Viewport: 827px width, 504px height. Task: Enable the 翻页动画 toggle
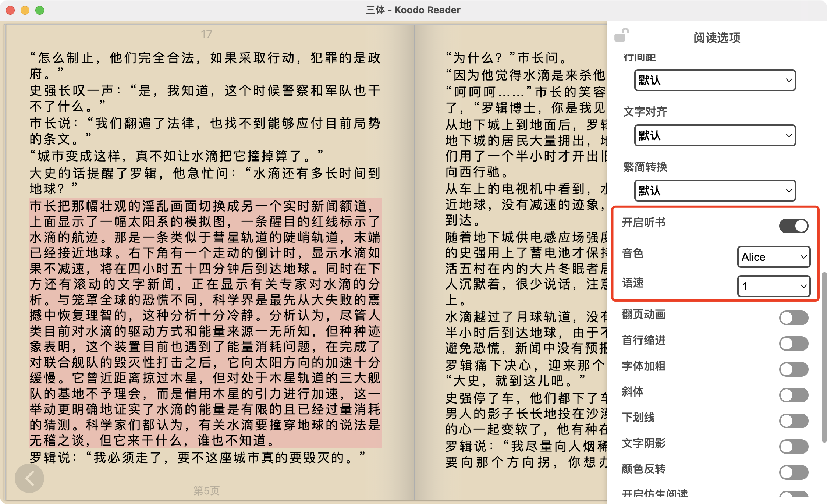click(794, 318)
